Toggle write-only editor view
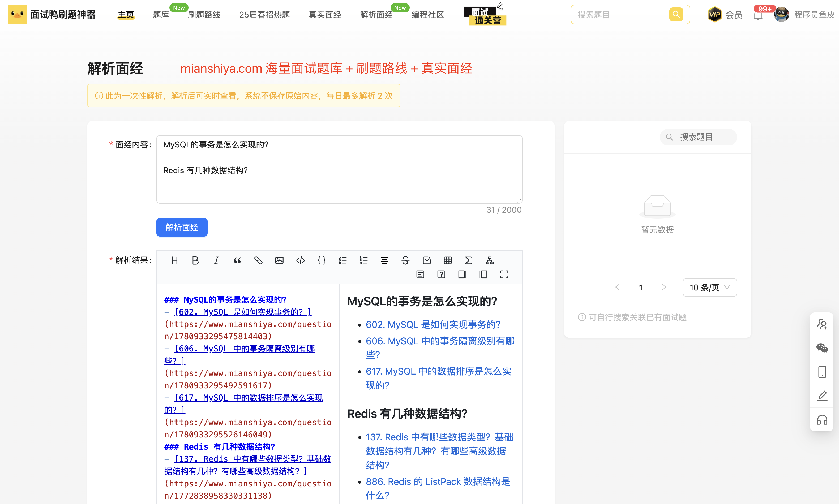Screen dimensions: 839x504 pyautogui.click(x=462, y=275)
